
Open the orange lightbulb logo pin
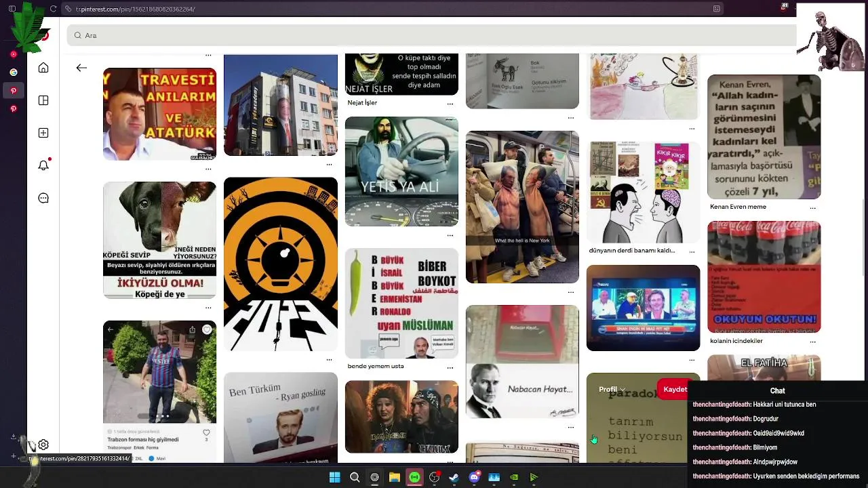[280, 264]
